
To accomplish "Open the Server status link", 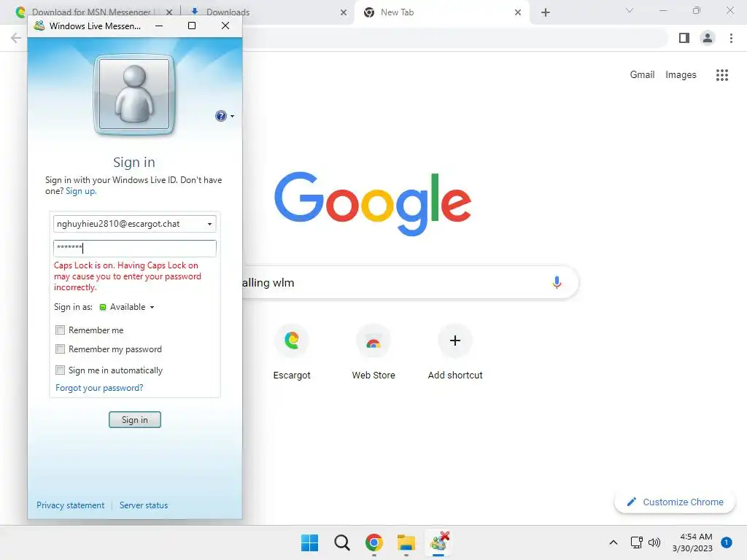I will (144, 505).
